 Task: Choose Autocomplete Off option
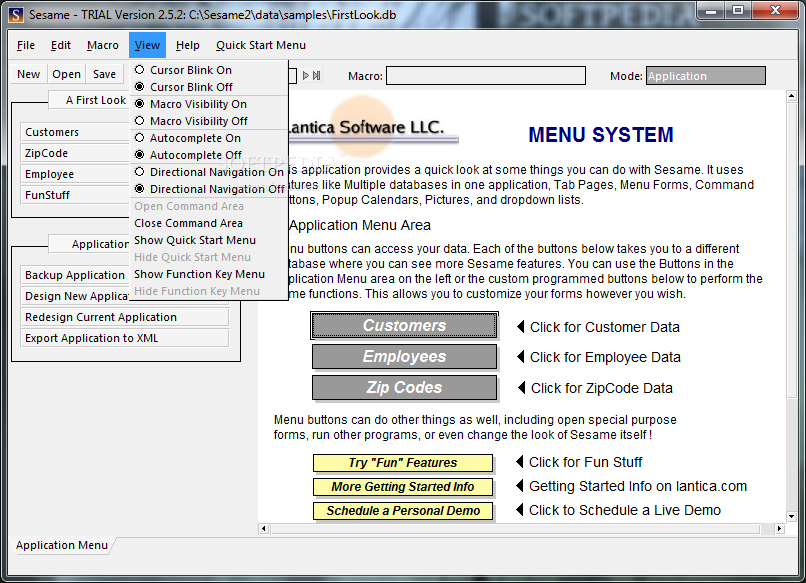[x=209, y=155]
